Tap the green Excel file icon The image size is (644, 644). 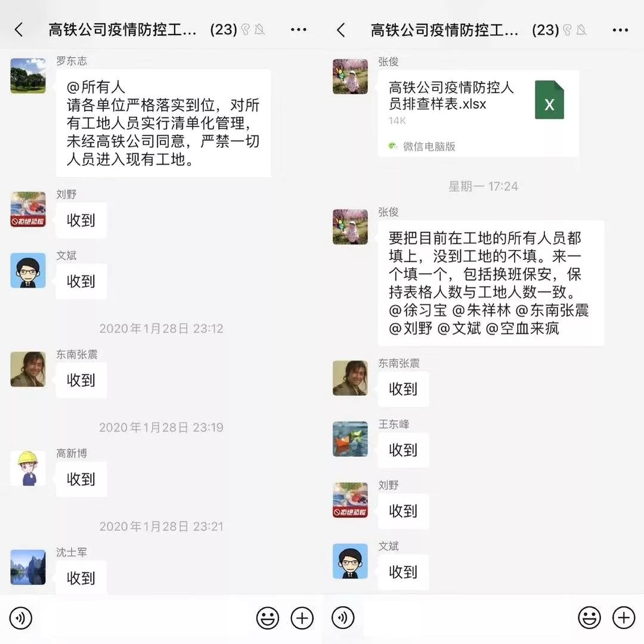coord(549,100)
